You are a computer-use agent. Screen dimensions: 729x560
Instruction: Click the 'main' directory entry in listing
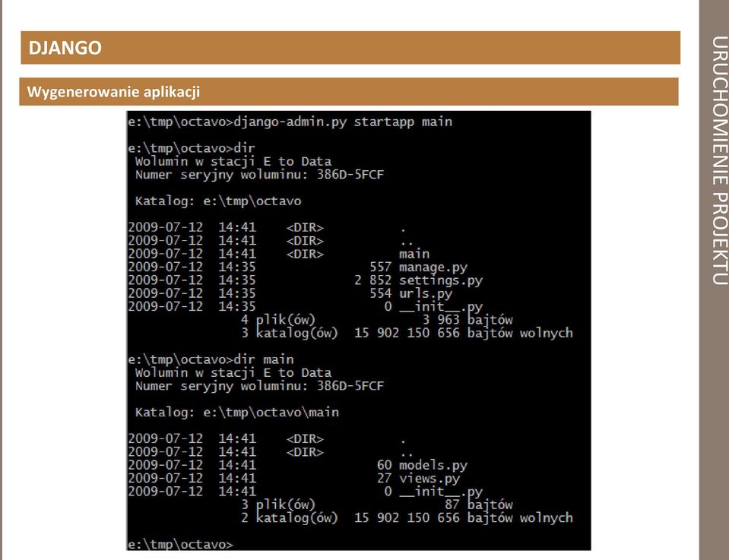[414, 255]
